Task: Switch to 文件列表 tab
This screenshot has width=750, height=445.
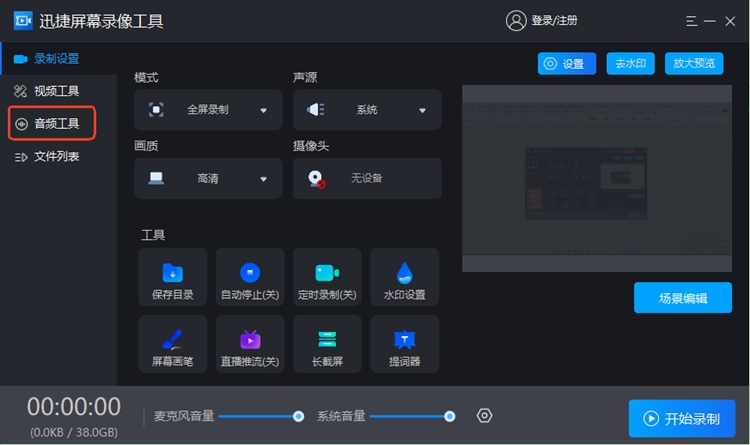Action: point(58,156)
